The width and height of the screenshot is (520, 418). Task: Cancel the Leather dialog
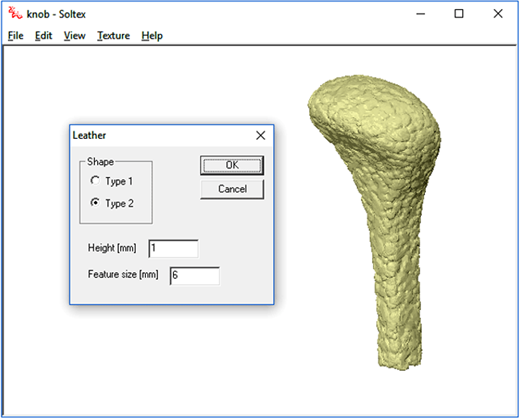pyautogui.click(x=232, y=189)
